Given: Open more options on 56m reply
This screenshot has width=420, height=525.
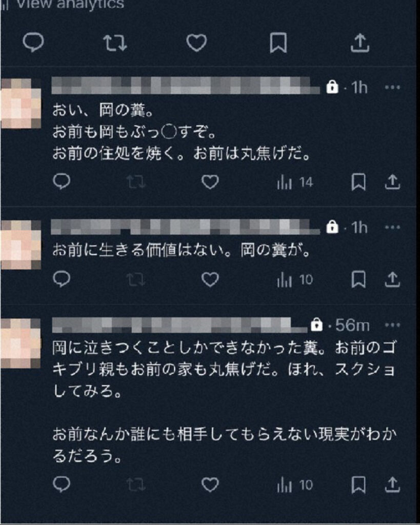Looking at the screenshot, I should coord(392,325).
